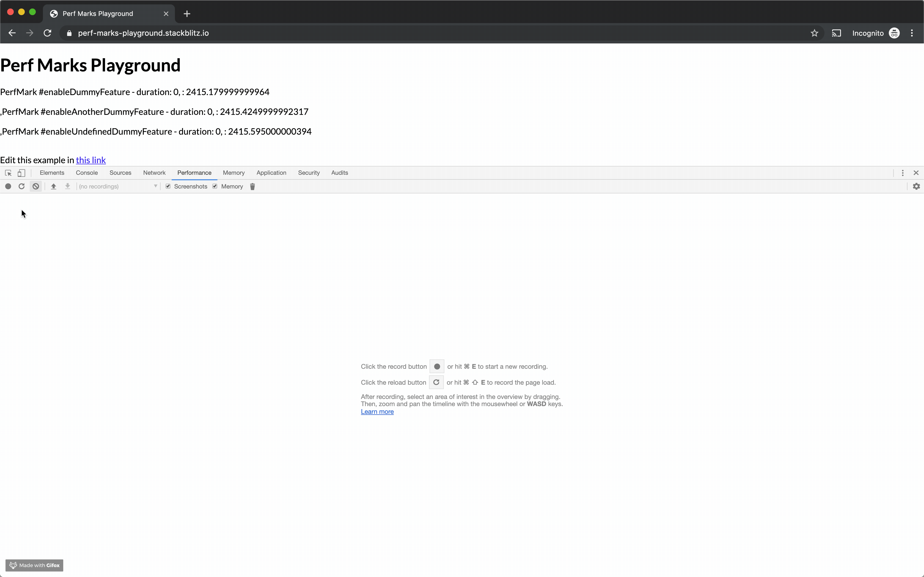Click the Learn more link
Viewport: 924px width, 577px height.
377,412
